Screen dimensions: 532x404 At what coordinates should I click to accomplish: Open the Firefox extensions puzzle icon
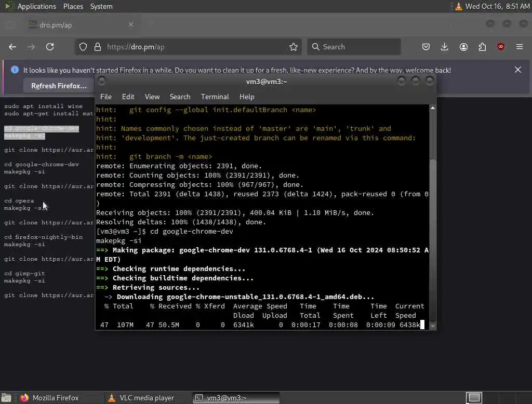click(x=482, y=47)
